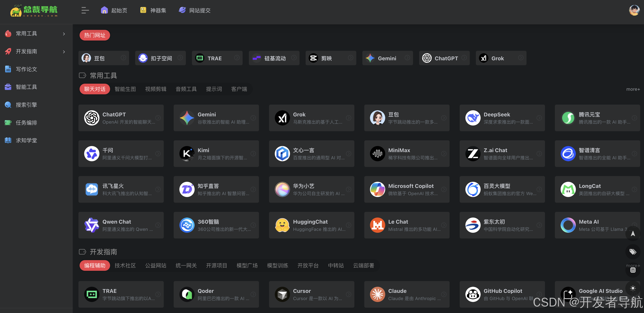
Task: Click the 常用工具 section heading
Action: pos(103,76)
